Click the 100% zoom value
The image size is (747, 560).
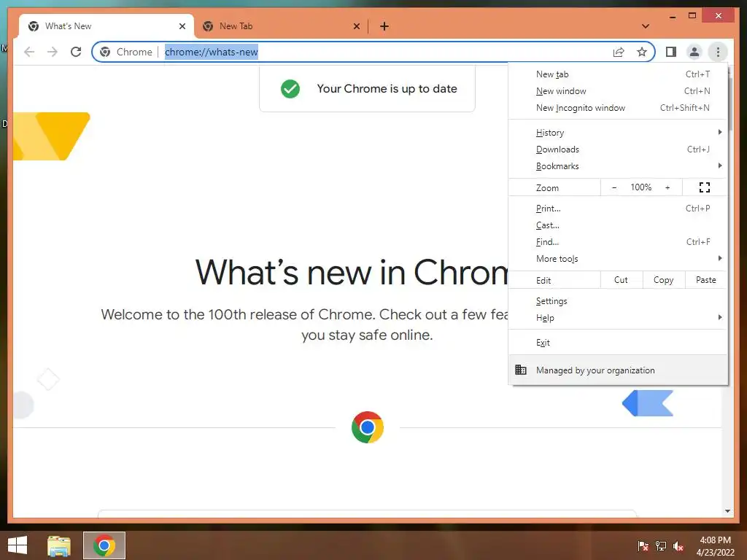click(640, 187)
